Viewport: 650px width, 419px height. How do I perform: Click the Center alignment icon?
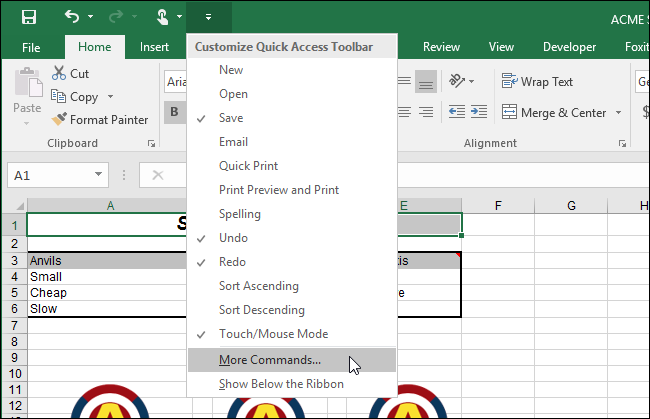tap(404, 112)
